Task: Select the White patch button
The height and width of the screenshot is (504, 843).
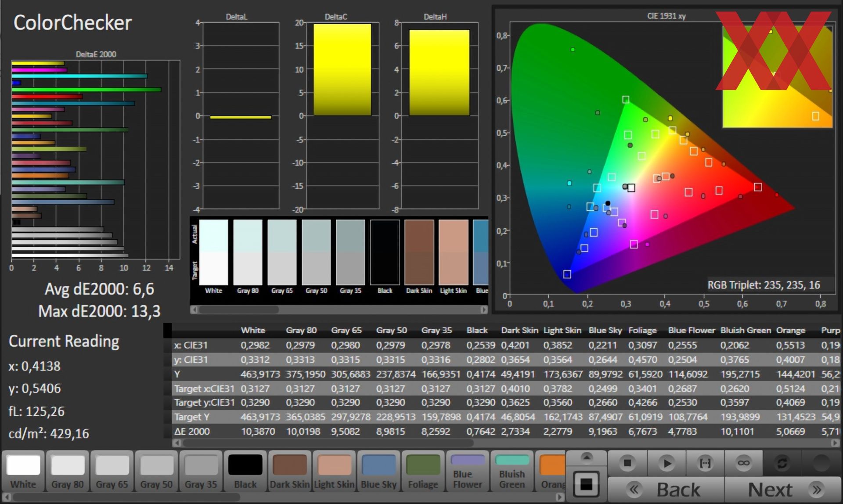Action: pyautogui.click(x=23, y=472)
